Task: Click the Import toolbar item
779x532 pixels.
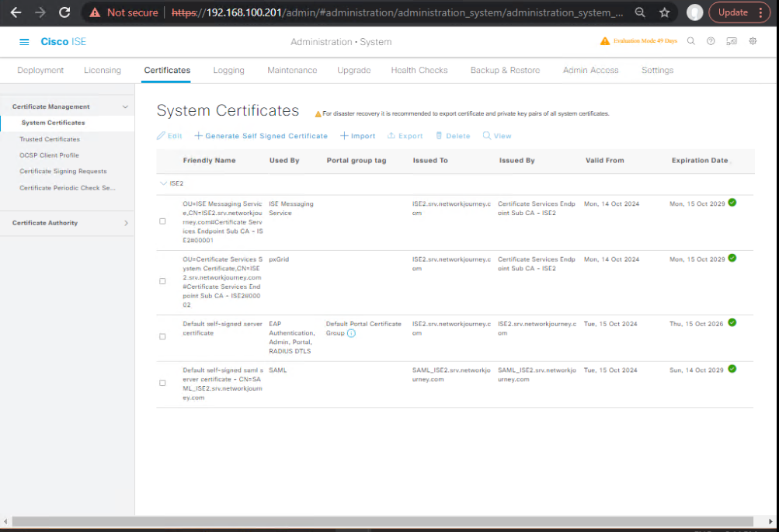Action: point(358,136)
